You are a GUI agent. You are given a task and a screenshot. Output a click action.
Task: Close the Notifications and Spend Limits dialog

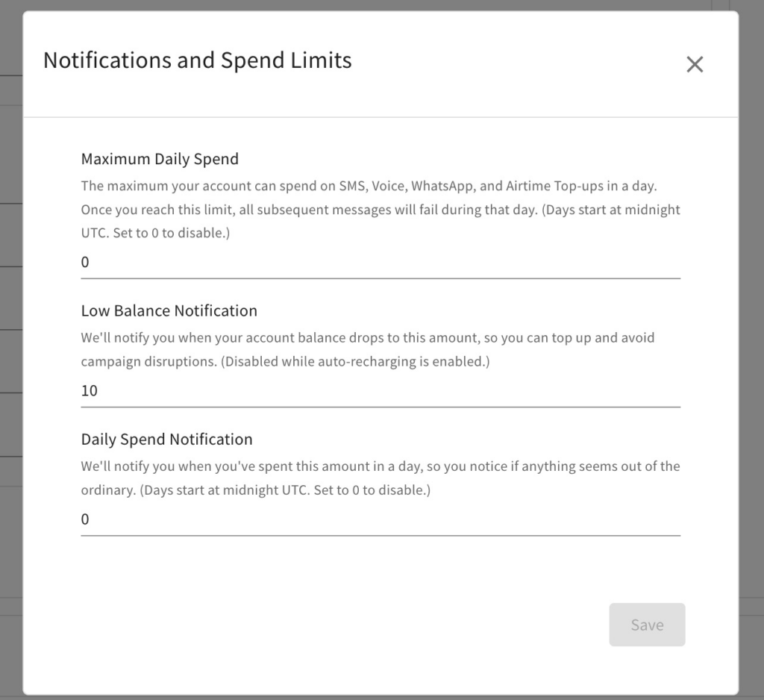(695, 65)
